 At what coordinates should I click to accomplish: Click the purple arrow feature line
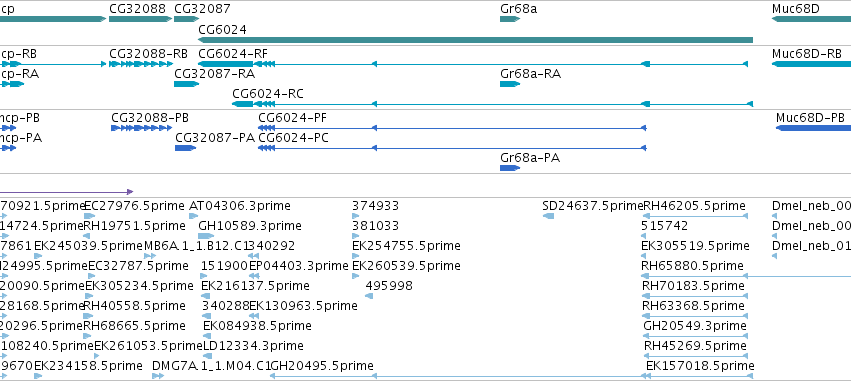pyautogui.click(x=66, y=192)
